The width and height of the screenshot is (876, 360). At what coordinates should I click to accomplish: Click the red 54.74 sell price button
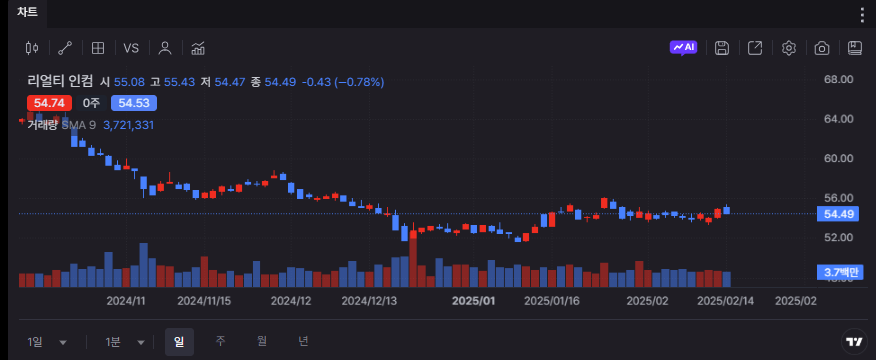[49, 103]
